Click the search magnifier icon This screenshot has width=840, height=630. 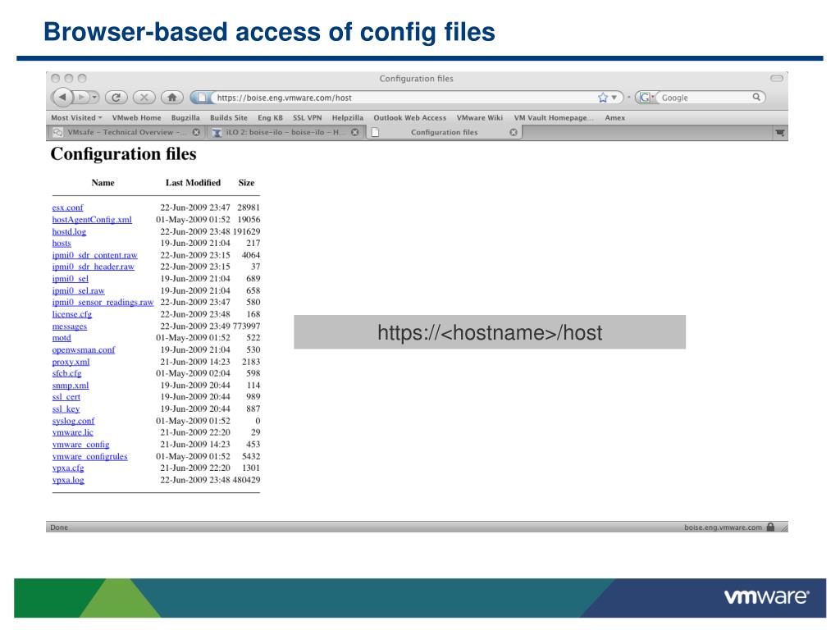point(756,97)
